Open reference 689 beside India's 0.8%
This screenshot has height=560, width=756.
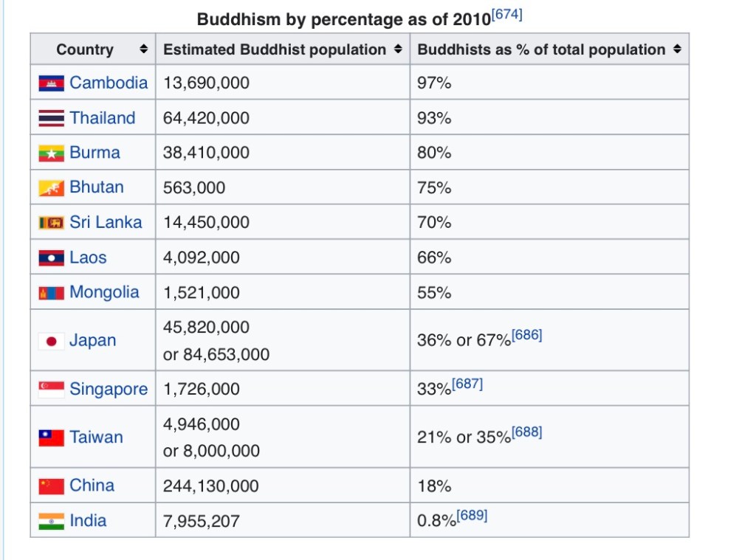click(472, 515)
